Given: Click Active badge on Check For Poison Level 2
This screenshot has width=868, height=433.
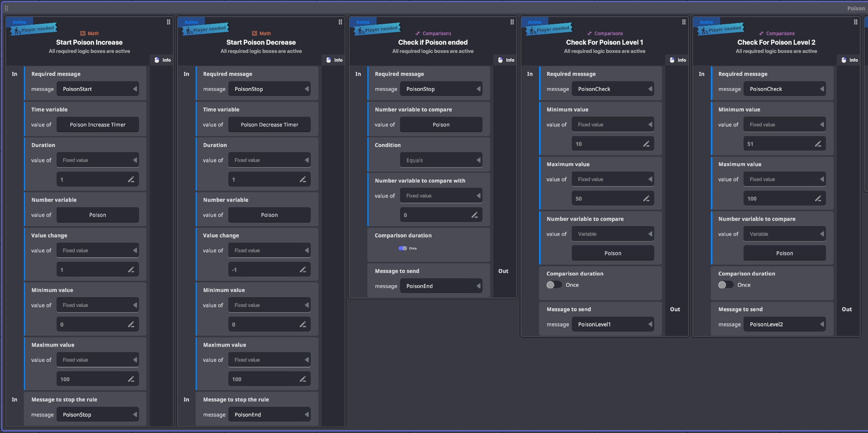Looking at the screenshot, I should 706,22.
